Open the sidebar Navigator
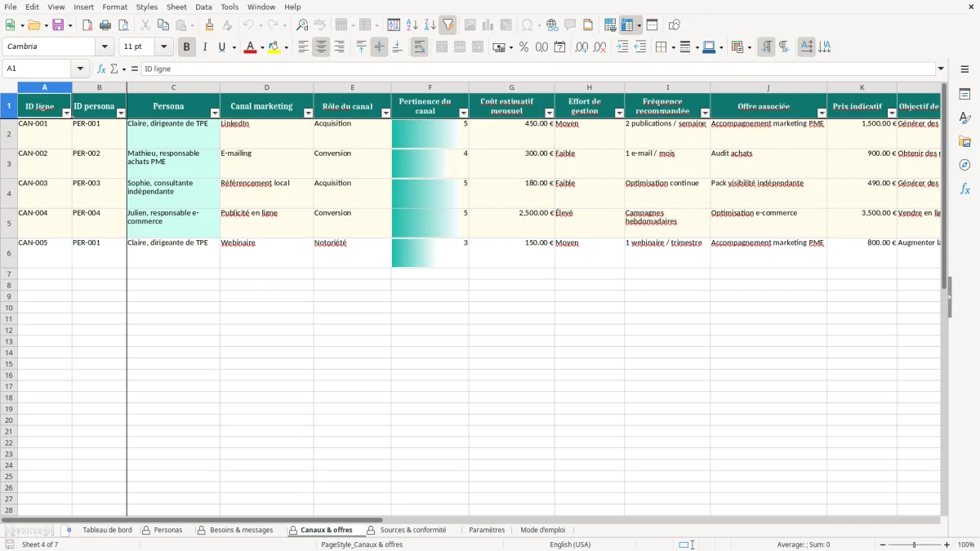The width and height of the screenshot is (980, 551). [x=964, y=165]
